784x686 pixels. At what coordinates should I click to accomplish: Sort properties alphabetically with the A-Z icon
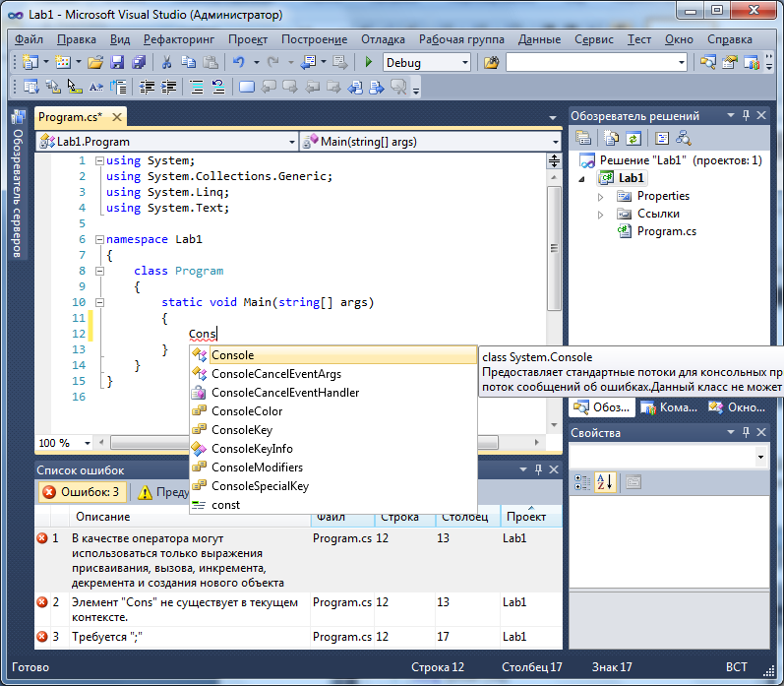click(x=605, y=482)
